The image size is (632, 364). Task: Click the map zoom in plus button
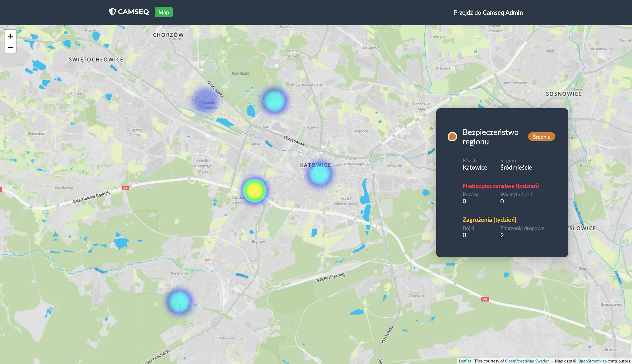point(10,36)
